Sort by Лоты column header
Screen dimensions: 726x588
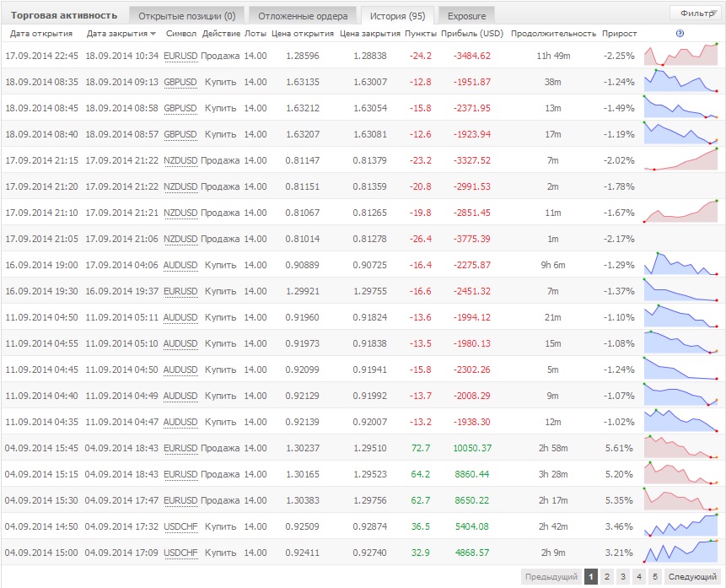[255, 34]
